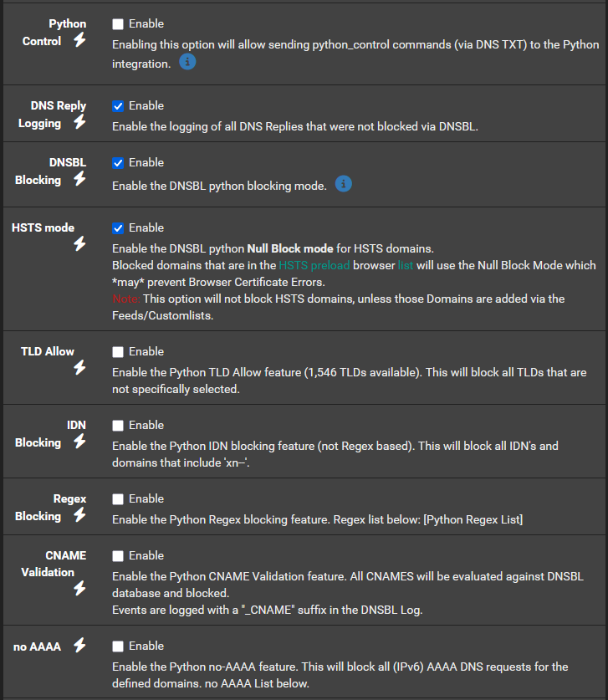608x700 pixels.
Task: Click the lightning bolt icon beside IDN Blocking
Action: point(79,442)
